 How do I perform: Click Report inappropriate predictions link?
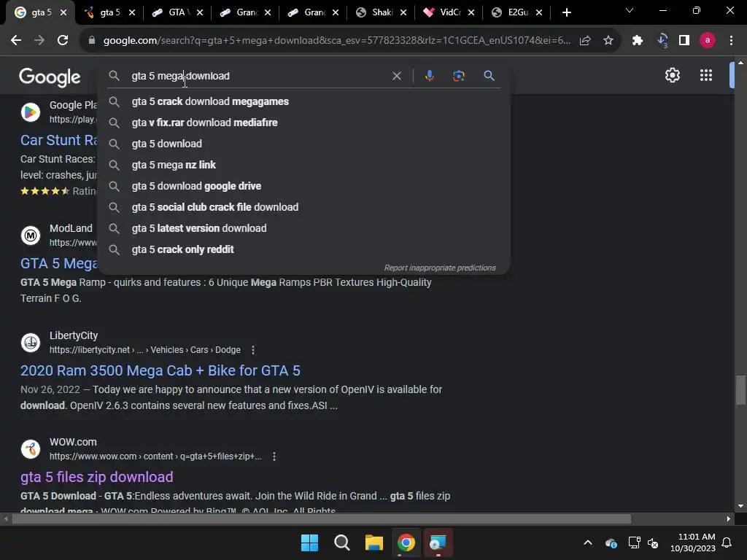(440, 268)
